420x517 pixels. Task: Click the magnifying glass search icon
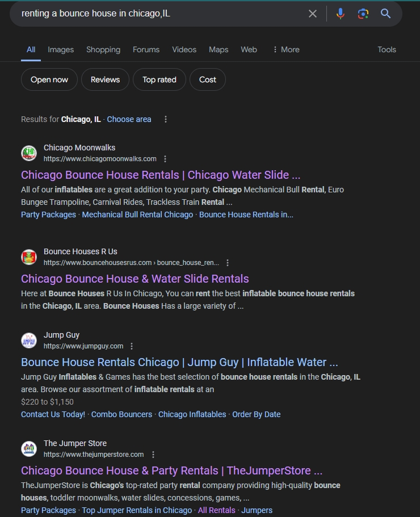click(x=385, y=14)
